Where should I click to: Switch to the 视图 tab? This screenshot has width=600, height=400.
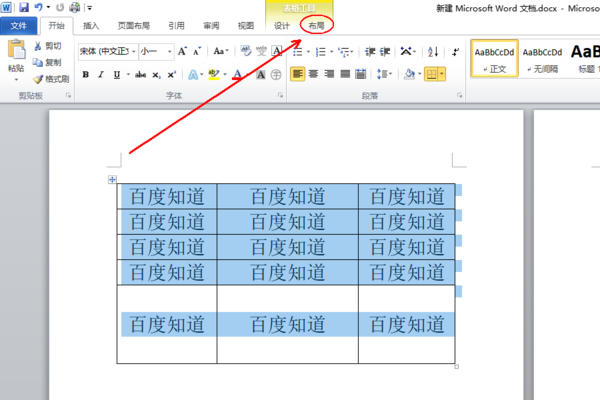click(246, 26)
